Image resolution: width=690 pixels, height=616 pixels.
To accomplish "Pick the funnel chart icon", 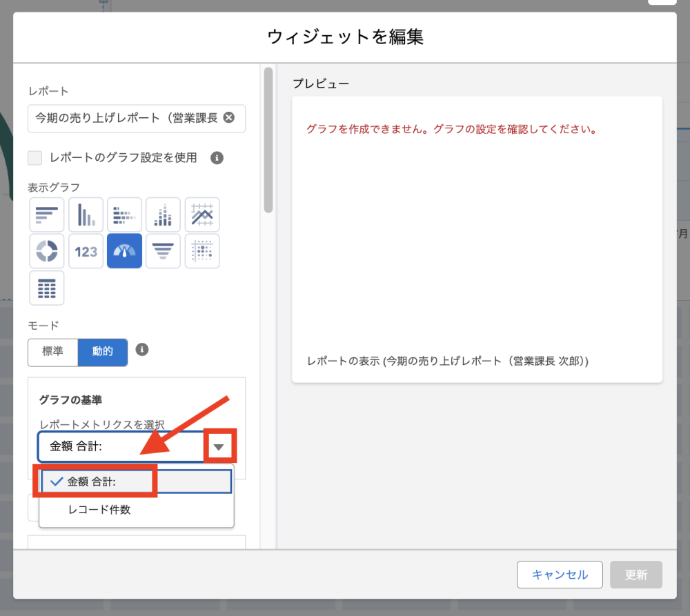I will click(x=164, y=251).
